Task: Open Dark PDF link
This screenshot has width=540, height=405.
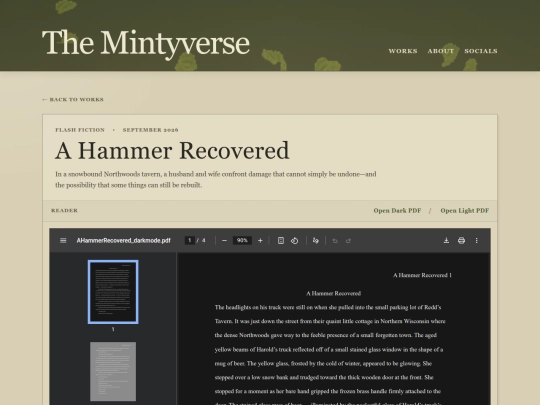Action: point(397,210)
